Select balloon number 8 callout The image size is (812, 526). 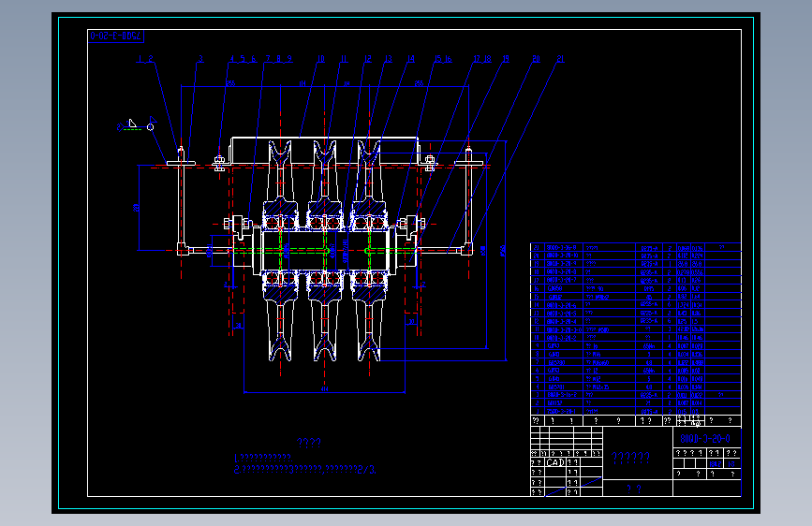278,59
